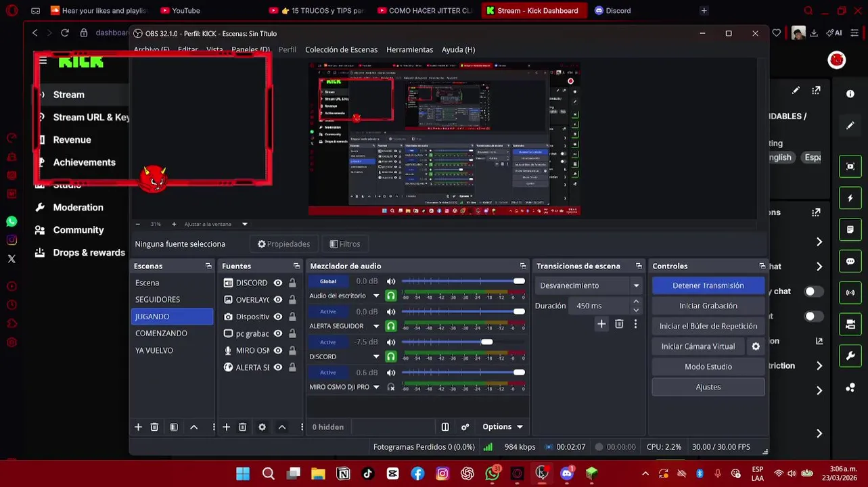Add a new source with Fuentes plus icon
This screenshot has width=868, height=487.
[226, 427]
